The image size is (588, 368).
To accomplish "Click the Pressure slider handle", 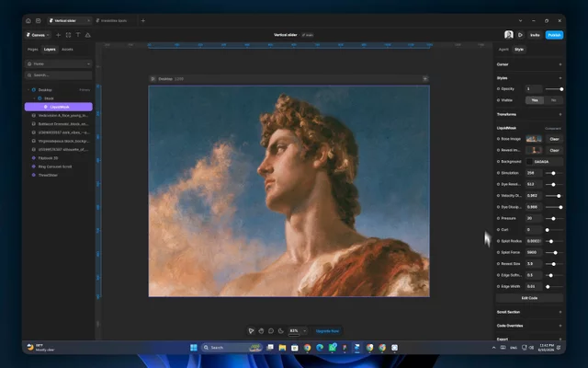I will click(x=553, y=219).
